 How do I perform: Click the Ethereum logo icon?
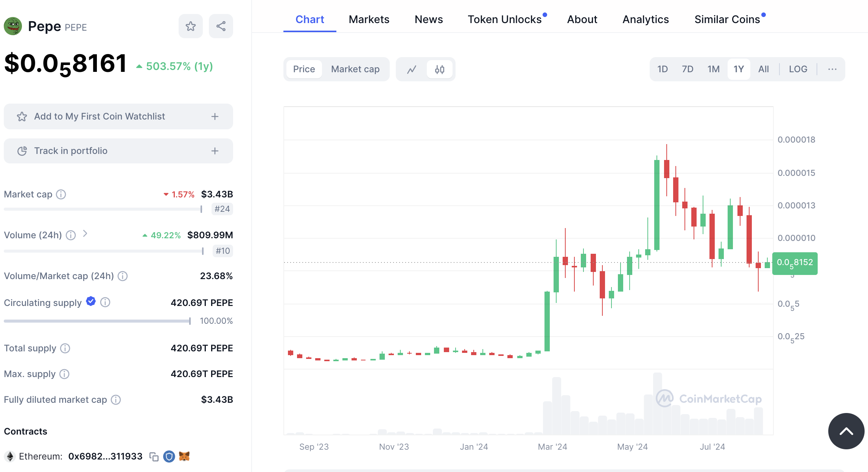tap(10, 456)
